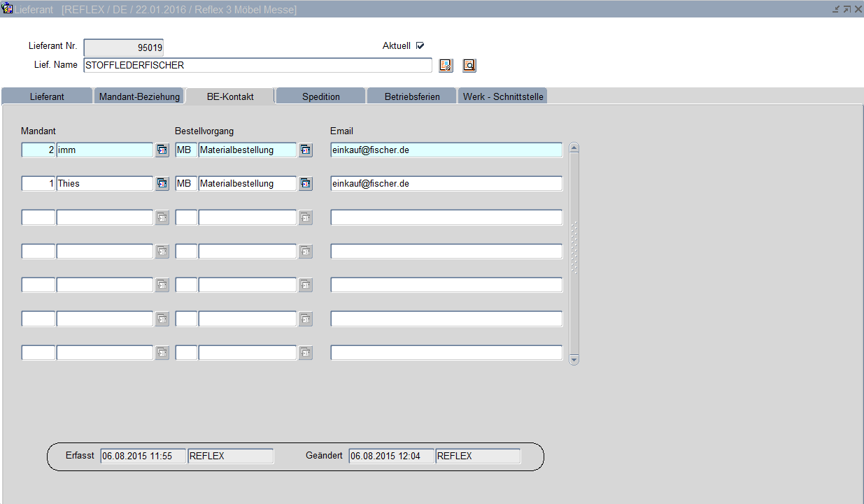Open the Mandant-Beziehung tab

coord(139,96)
